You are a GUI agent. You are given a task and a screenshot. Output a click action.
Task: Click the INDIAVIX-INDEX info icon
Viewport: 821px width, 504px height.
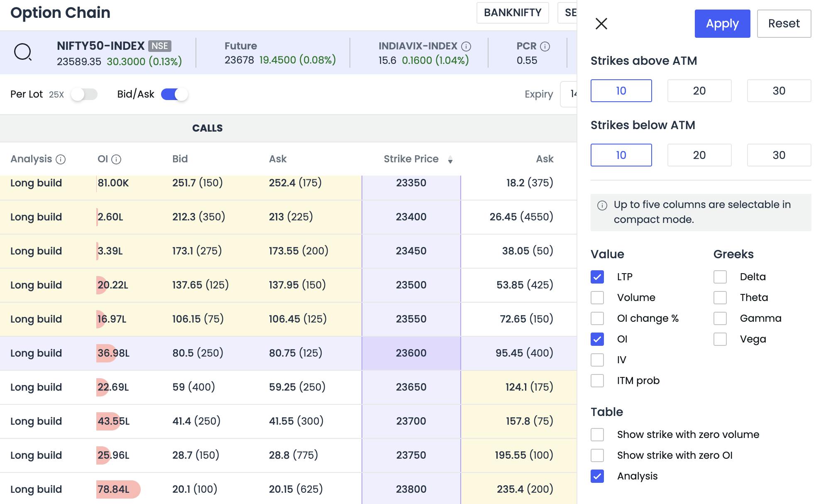click(x=466, y=46)
